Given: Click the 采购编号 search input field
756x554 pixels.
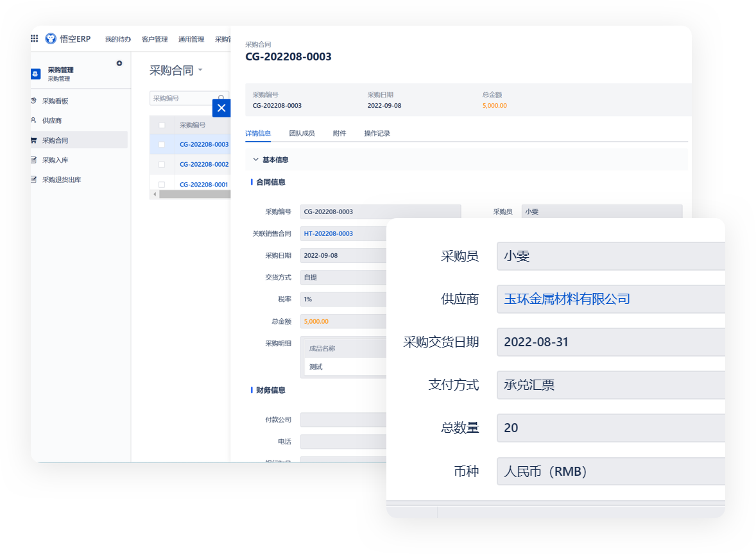Looking at the screenshot, I should [x=183, y=98].
